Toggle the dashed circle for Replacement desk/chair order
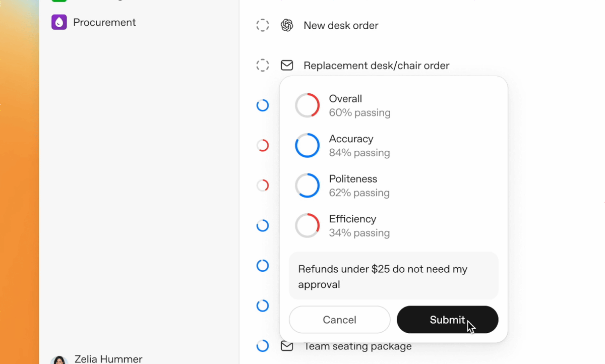 tap(263, 66)
